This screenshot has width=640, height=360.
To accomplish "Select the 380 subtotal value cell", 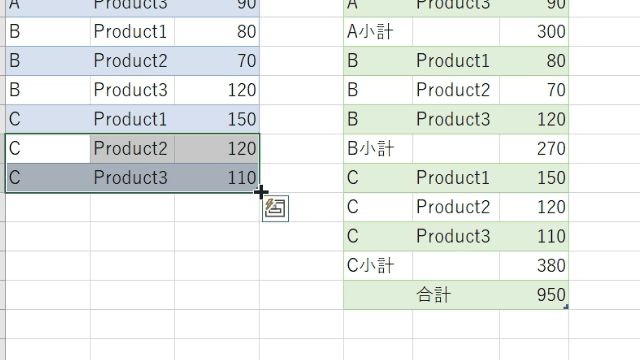I will pos(534,266).
